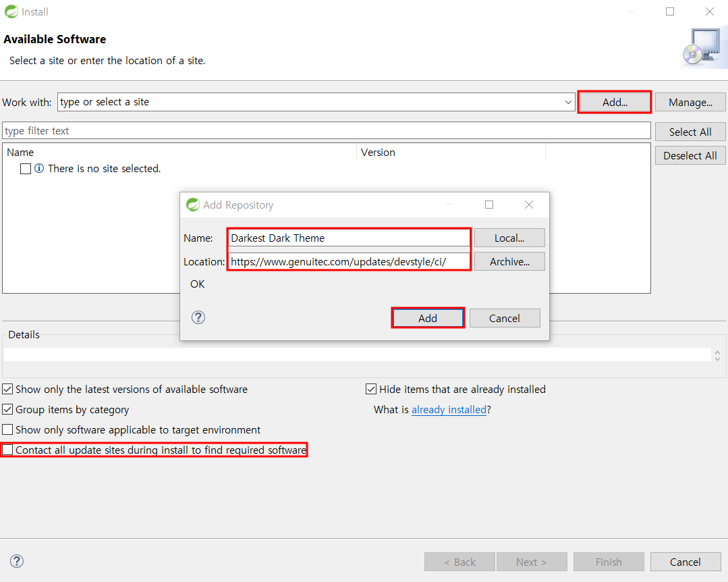Click the repository Location input field

349,261
